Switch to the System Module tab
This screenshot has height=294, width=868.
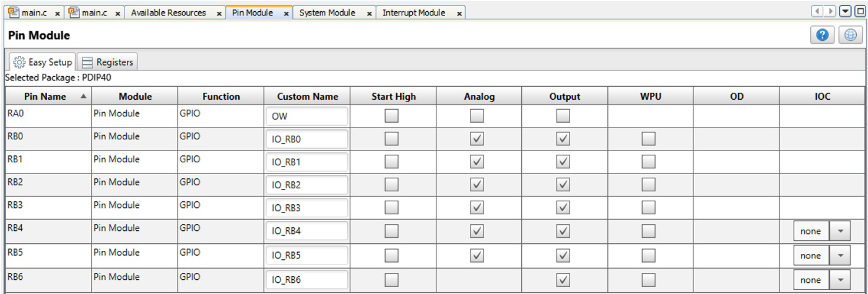click(327, 13)
